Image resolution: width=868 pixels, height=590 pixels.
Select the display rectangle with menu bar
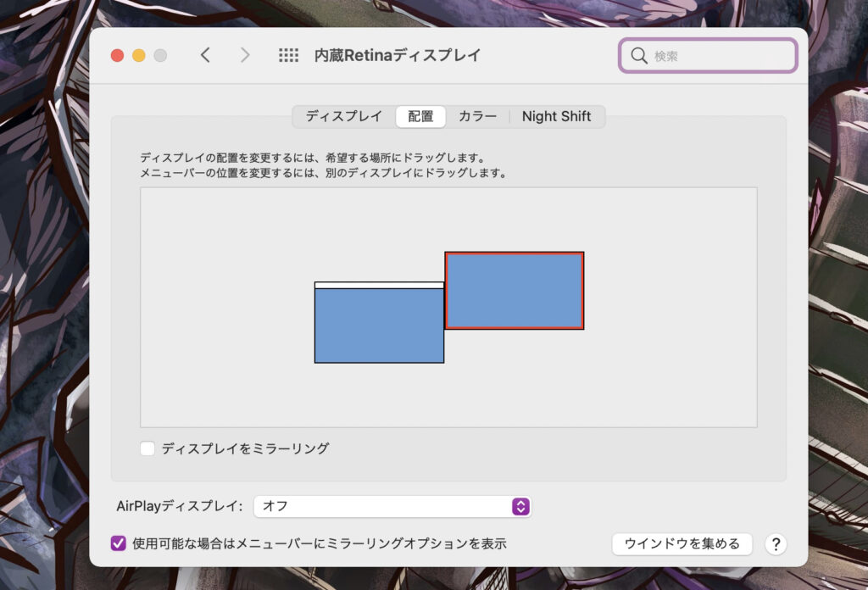pyautogui.click(x=379, y=323)
